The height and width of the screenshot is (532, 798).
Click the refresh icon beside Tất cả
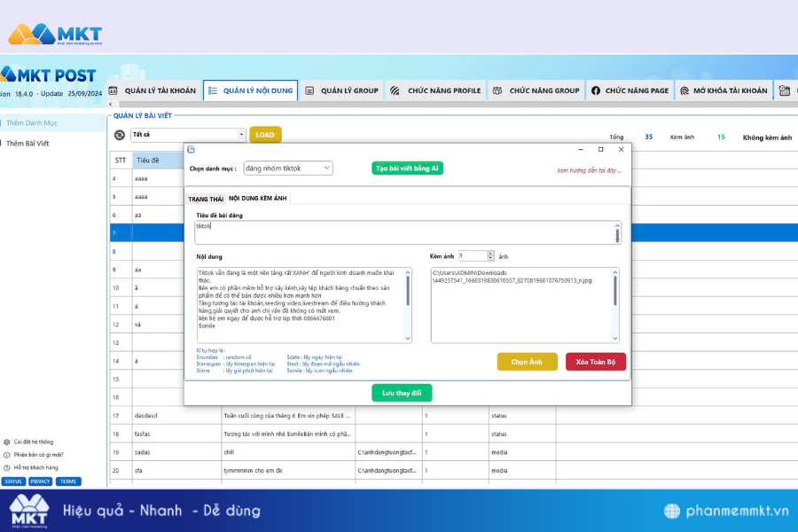tap(120, 135)
